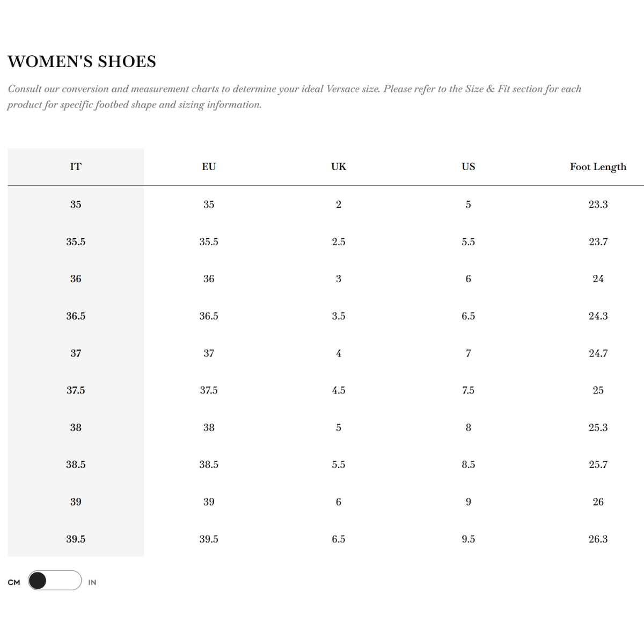The width and height of the screenshot is (644, 644).
Task: Click UK size 4.5 cell
Action: (x=339, y=390)
